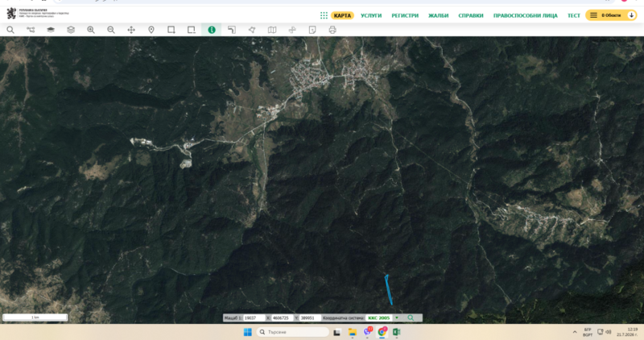Open the СПРАВКИ menu
Image resolution: width=644 pixels, height=340 pixels.
[471, 15]
